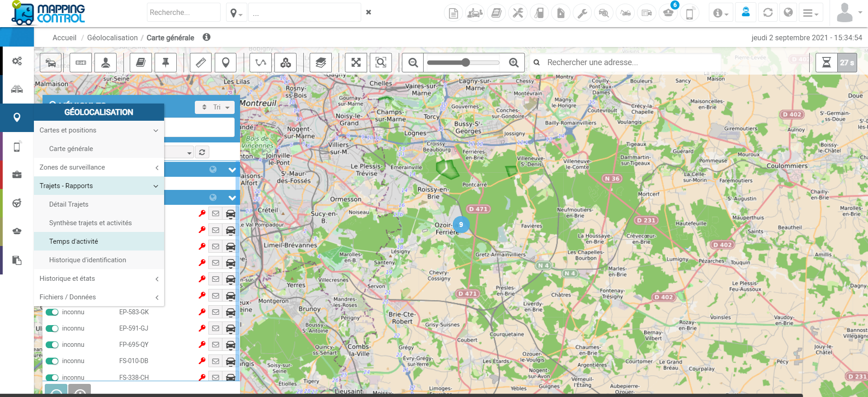868x397 pixels.
Task: Click the refresh icon in top bar
Action: click(x=768, y=13)
